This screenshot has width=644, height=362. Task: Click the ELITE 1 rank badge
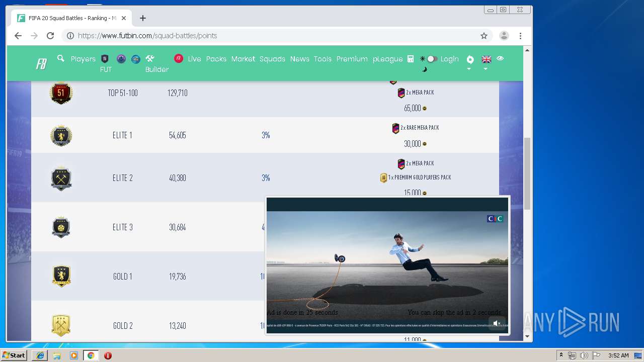click(x=61, y=135)
